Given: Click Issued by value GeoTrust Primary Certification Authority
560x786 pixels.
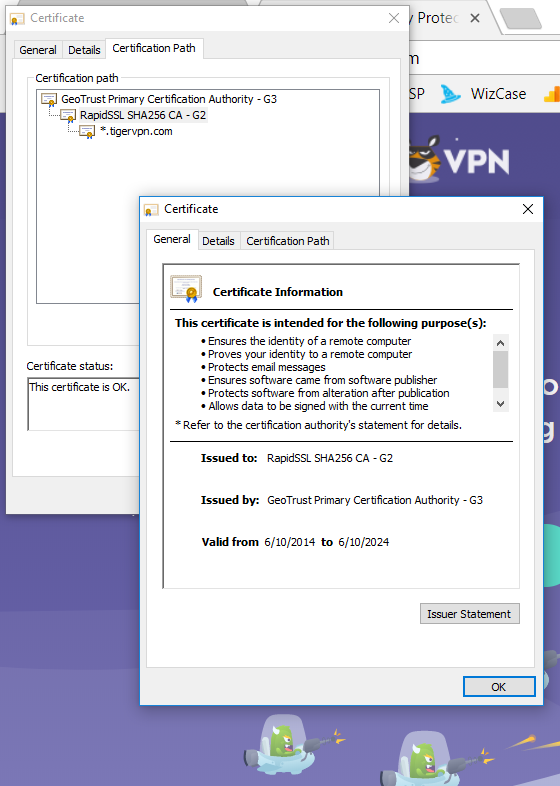Looking at the screenshot, I should (x=375, y=500).
